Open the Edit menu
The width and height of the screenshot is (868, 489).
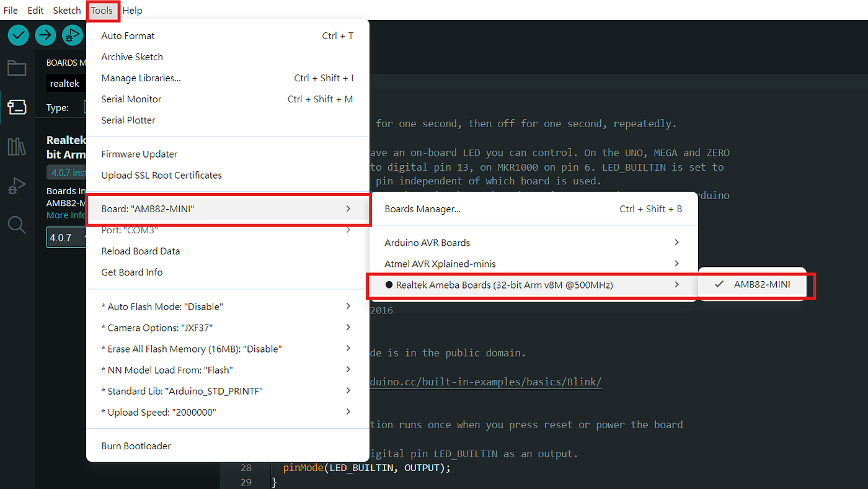pyautogui.click(x=35, y=10)
